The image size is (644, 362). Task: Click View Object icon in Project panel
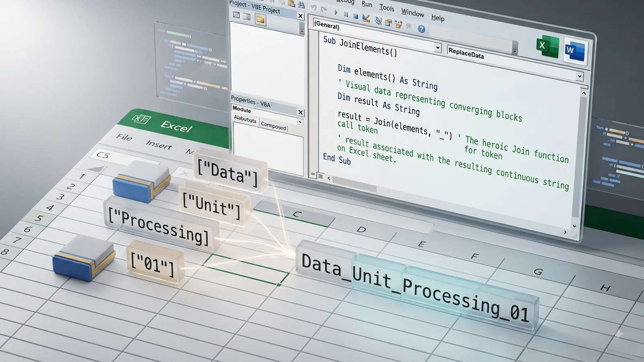(x=247, y=17)
